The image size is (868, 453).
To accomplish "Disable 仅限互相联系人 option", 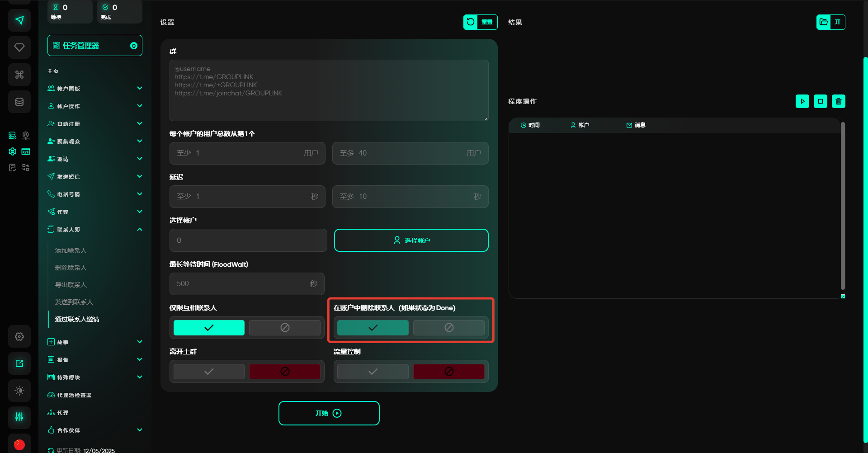I will (284, 328).
